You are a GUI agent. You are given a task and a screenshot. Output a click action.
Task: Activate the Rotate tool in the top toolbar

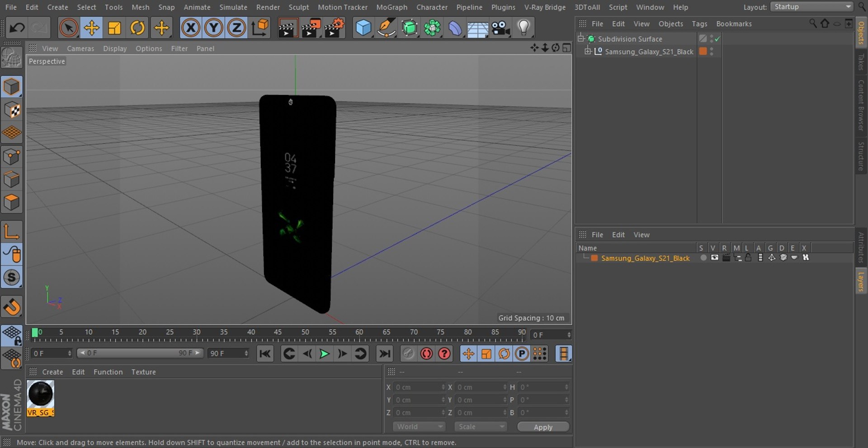pyautogui.click(x=137, y=28)
